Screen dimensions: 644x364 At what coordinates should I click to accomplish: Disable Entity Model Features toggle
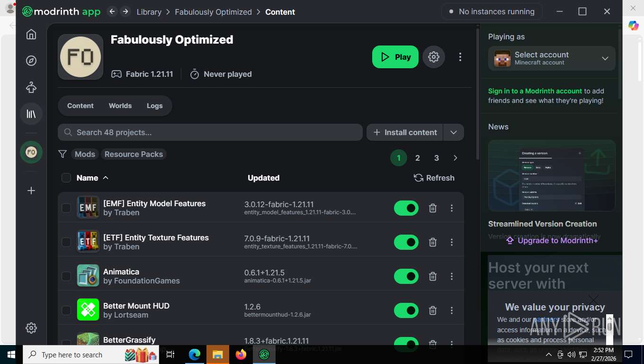[406, 208]
